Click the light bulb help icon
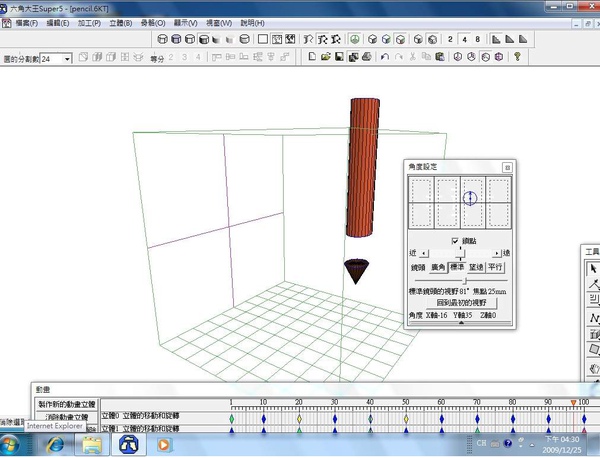This screenshot has height=458, width=600. click(x=517, y=57)
